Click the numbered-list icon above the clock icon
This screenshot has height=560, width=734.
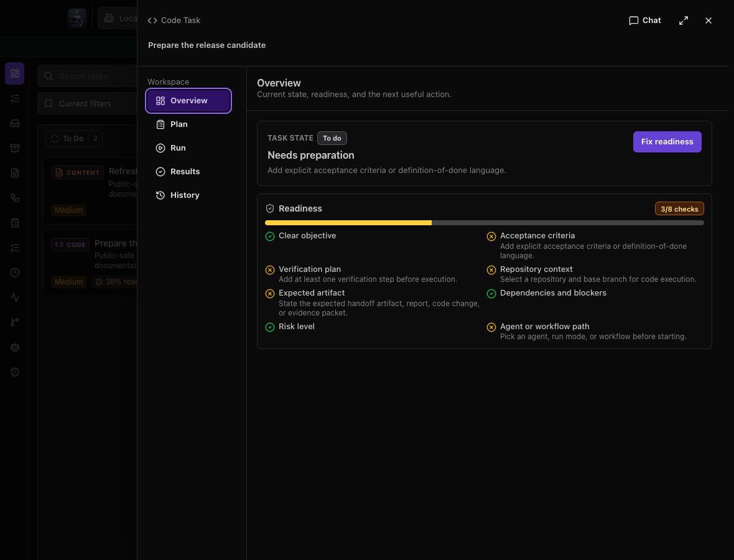pyautogui.click(x=15, y=248)
